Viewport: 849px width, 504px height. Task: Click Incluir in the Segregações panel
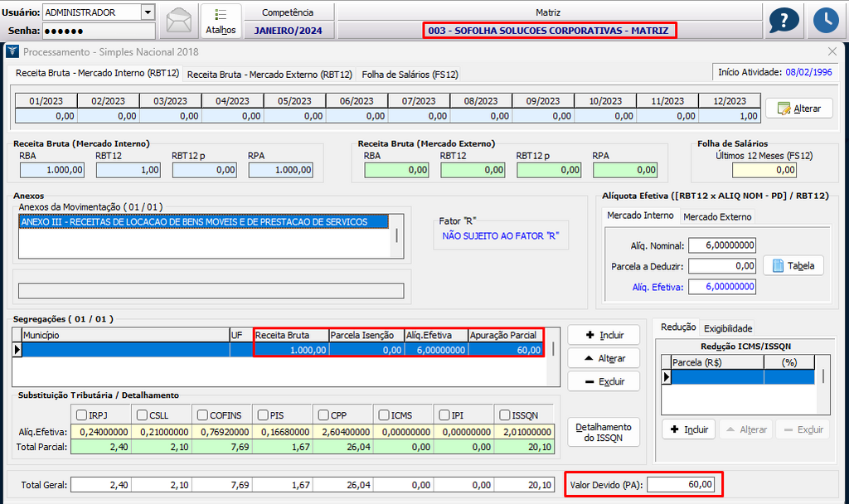(x=604, y=336)
